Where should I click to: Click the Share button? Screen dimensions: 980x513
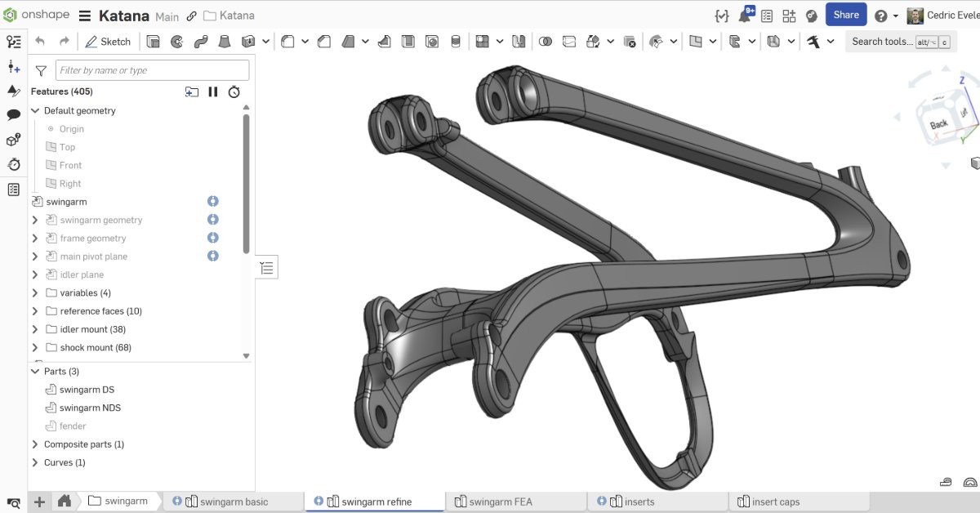tap(846, 15)
